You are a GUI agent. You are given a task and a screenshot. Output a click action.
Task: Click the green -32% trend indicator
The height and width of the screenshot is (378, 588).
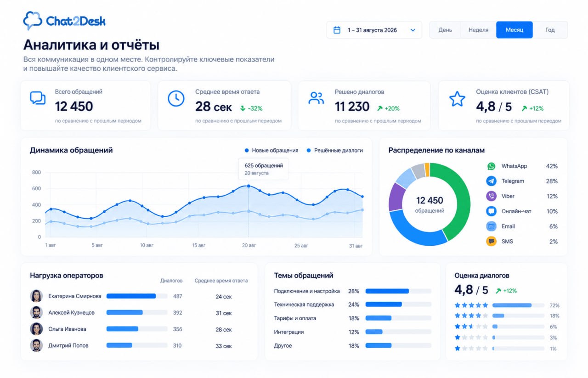[x=251, y=108]
